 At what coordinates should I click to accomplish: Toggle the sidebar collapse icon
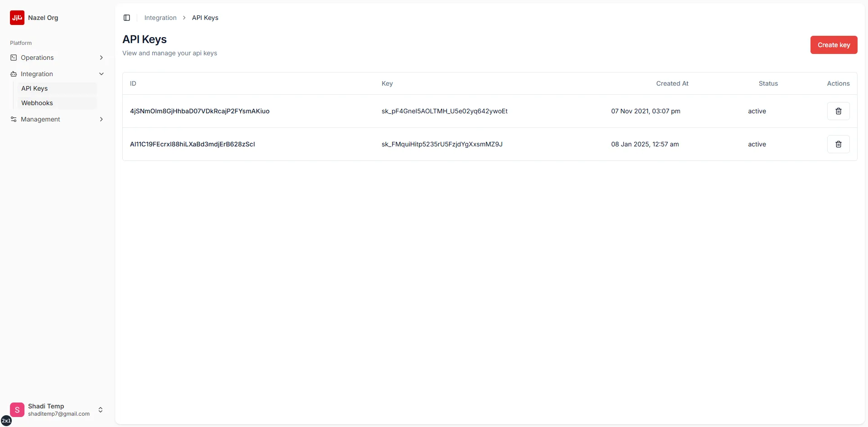(x=126, y=18)
